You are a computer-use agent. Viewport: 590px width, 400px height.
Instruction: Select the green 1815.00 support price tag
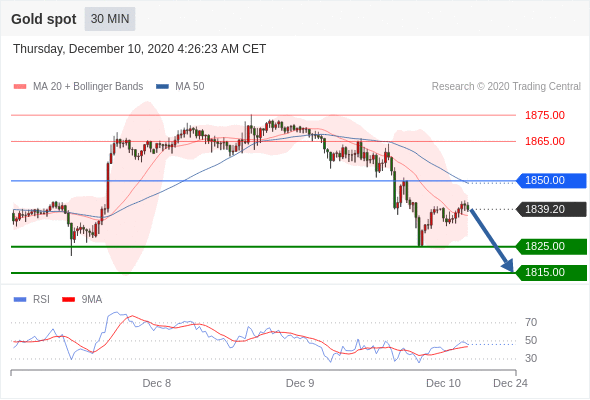[551, 272]
